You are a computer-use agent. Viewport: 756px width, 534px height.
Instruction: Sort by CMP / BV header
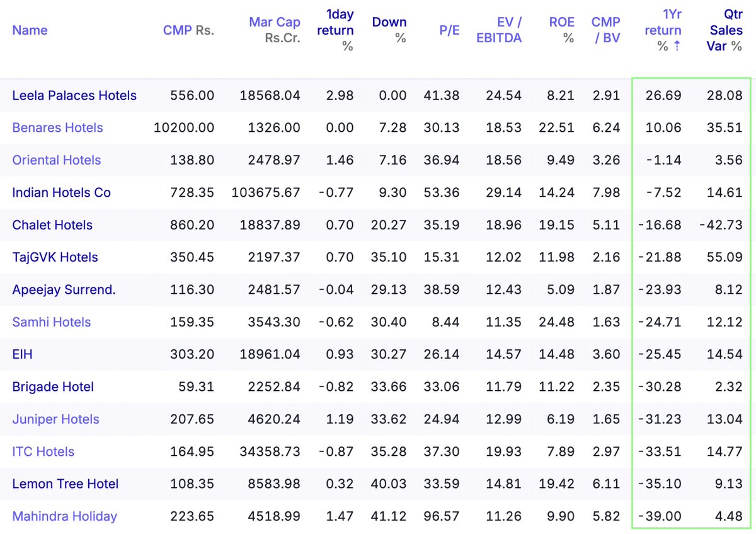click(x=606, y=30)
